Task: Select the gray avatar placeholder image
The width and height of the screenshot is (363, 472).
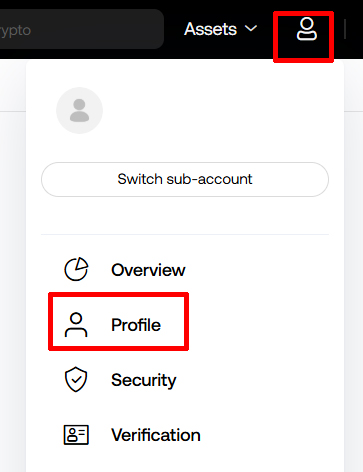Action: 79,110
